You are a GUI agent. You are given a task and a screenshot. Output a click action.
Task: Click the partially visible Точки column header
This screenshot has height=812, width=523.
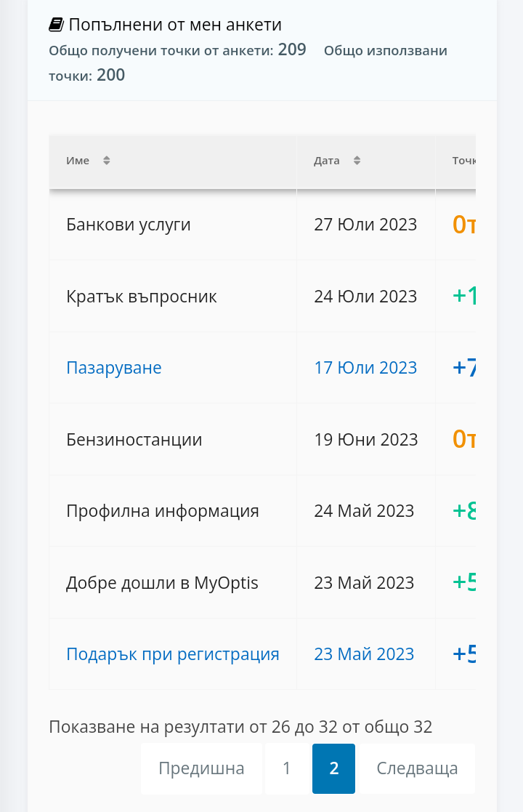coord(463,161)
